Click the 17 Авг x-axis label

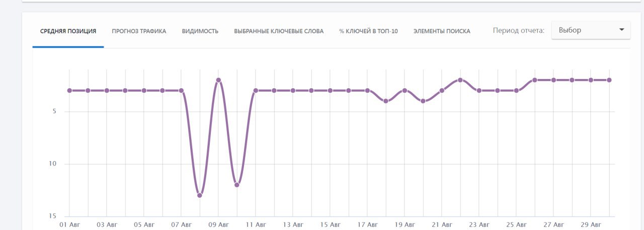pos(367,224)
